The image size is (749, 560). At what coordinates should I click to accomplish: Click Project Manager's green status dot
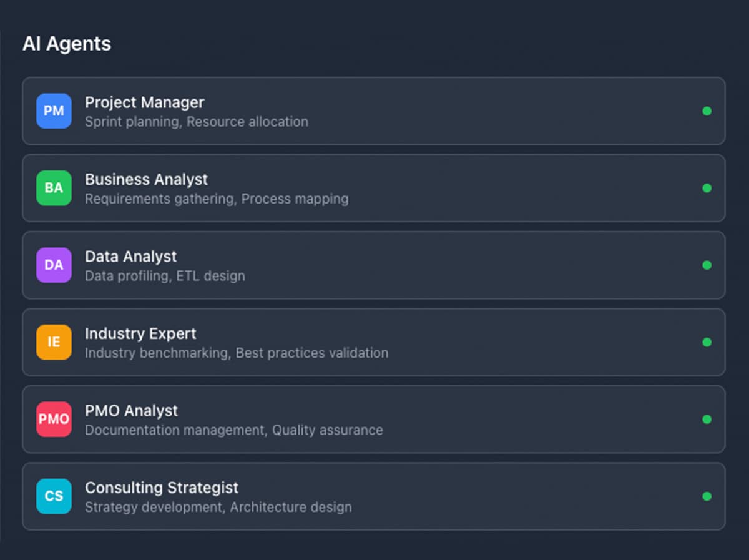coord(707,111)
